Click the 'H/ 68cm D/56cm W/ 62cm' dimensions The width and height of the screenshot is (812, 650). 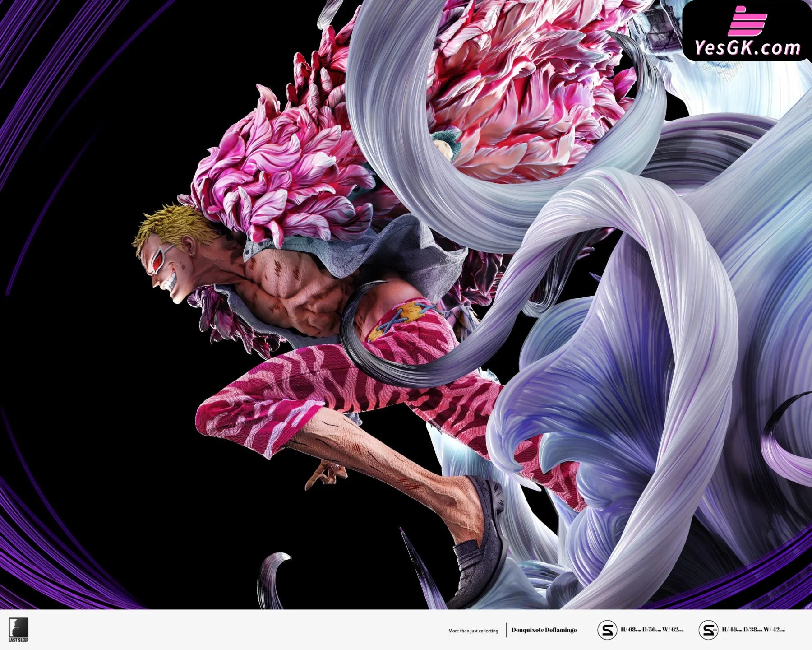(x=652, y=630)
